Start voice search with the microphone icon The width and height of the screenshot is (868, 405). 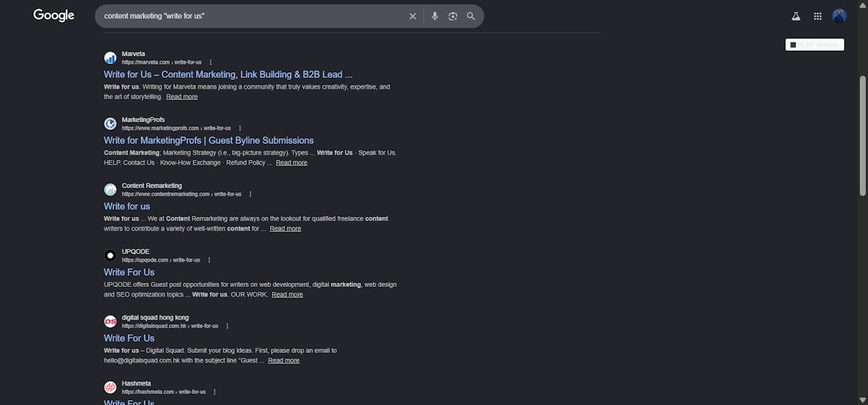pyautogui.click(x=435, y=16)
